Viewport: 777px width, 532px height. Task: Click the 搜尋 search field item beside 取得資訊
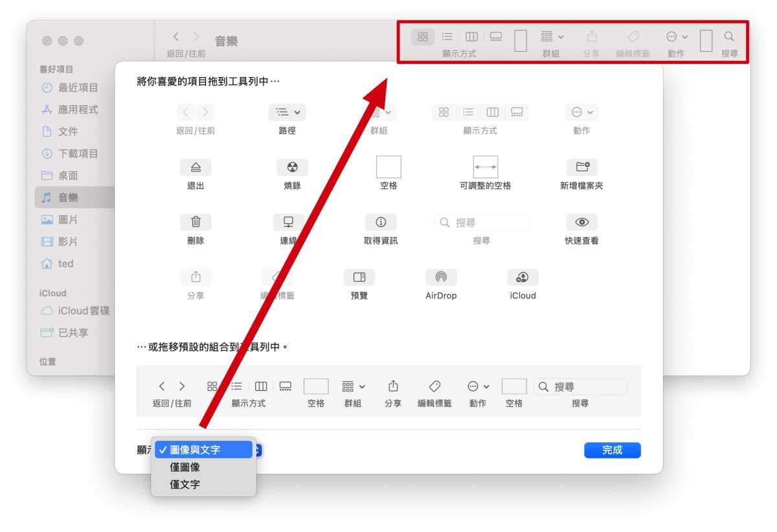[x=481, y=223]
